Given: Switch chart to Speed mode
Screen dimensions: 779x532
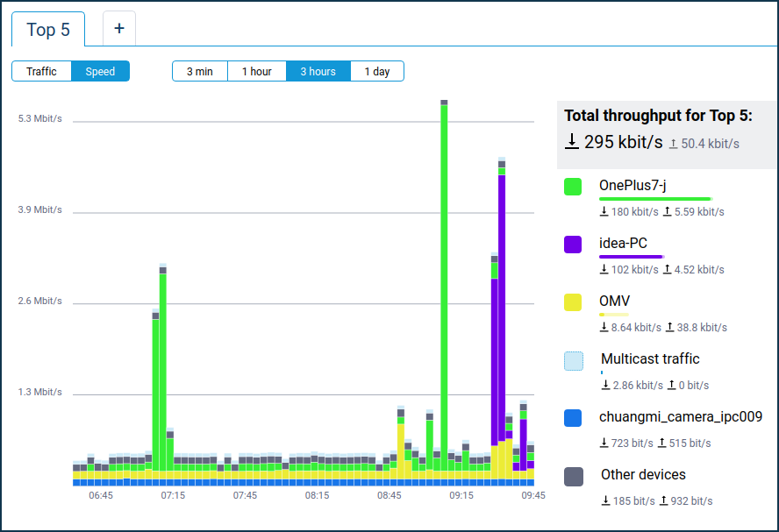Looking at the screenshot, I should (x=100, y=71).
